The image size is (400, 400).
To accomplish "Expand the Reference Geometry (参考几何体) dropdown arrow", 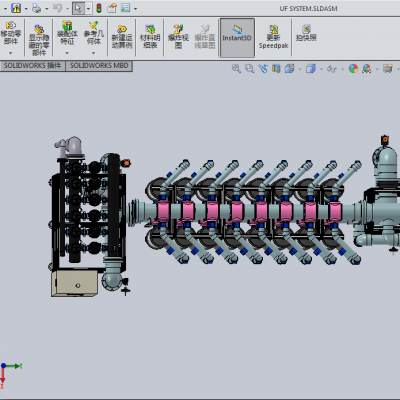I will [x=93, y=53].
